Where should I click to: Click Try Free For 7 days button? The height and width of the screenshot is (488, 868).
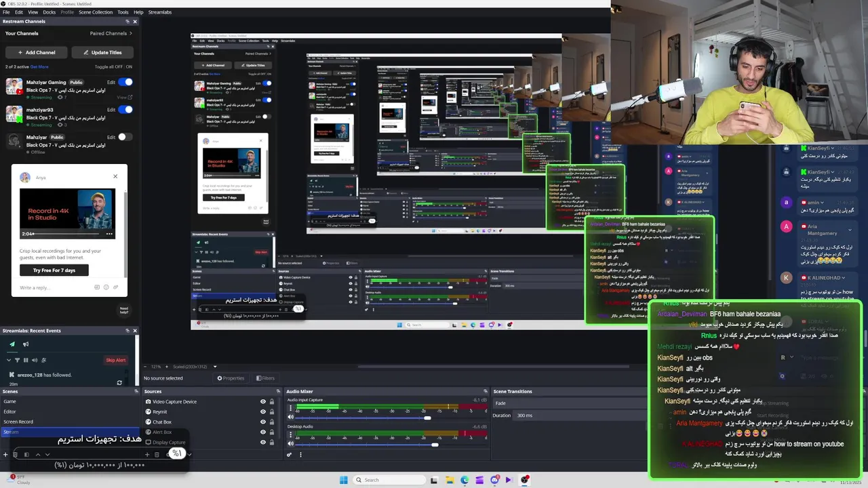tap(54, 270)
